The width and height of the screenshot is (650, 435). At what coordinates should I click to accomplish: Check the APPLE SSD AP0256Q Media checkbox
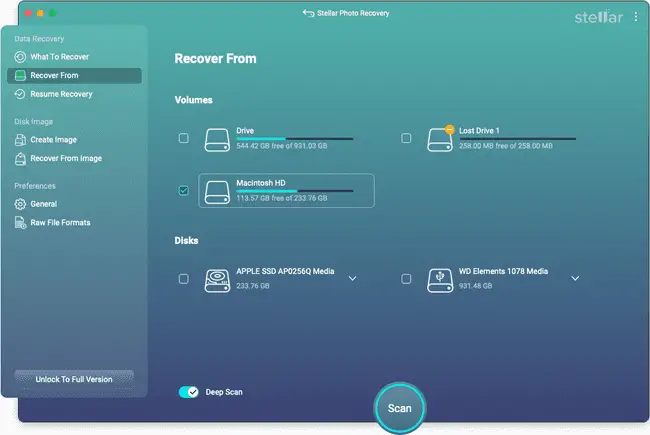[x=184, y=279]
